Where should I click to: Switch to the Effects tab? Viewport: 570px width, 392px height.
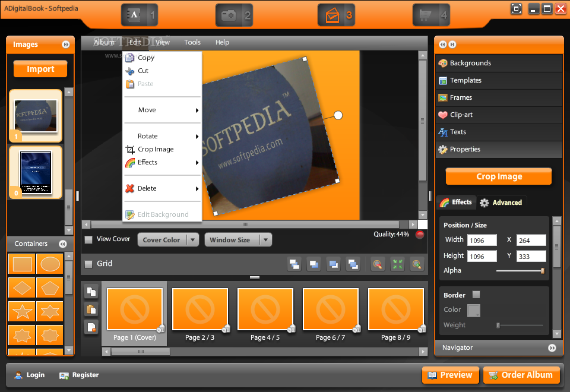pos(456,202)
